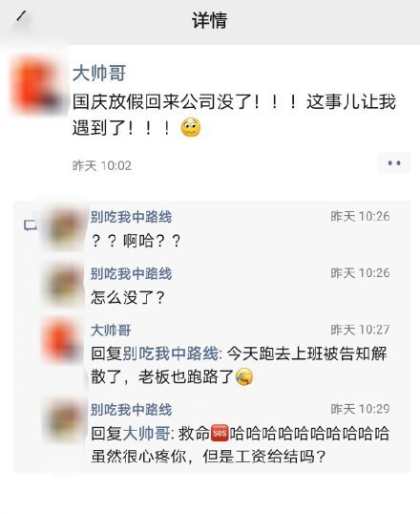Tap mentioned 大帅哥 in the last reply
This screenshot has height=514, width=420.
point(146,434)
